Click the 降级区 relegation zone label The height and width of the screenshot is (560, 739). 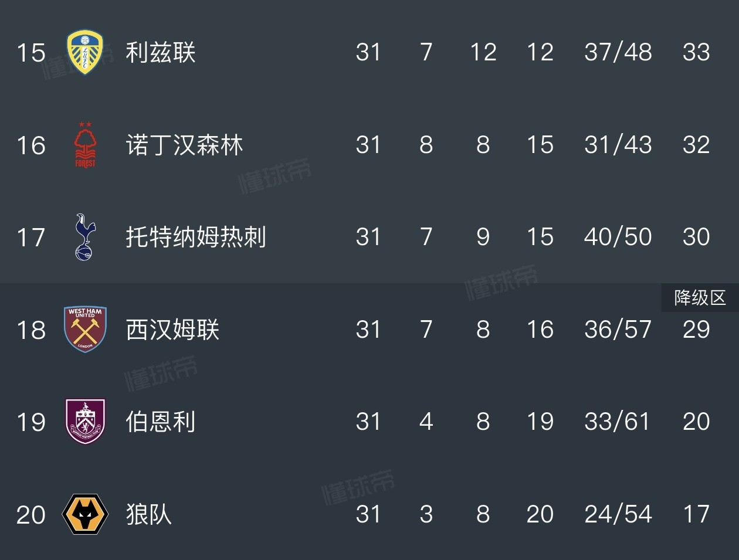tap(700, 298)
